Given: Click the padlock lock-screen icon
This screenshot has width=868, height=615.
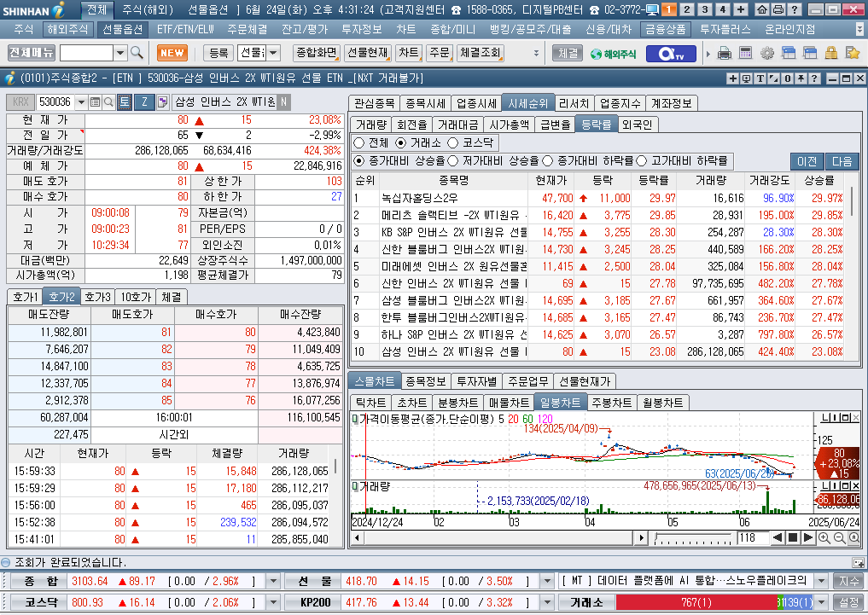Looking at the screenshot, I should pyautogui.click(x=831, y=54).
